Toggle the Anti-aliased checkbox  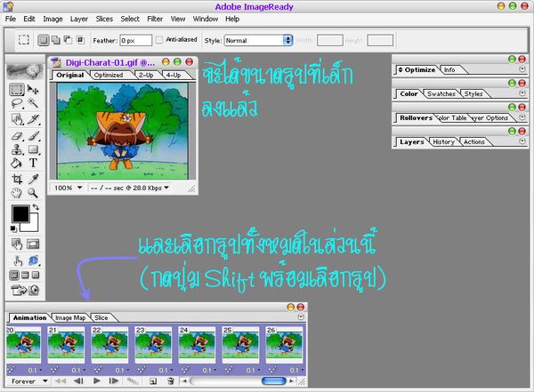coord(159,40)
